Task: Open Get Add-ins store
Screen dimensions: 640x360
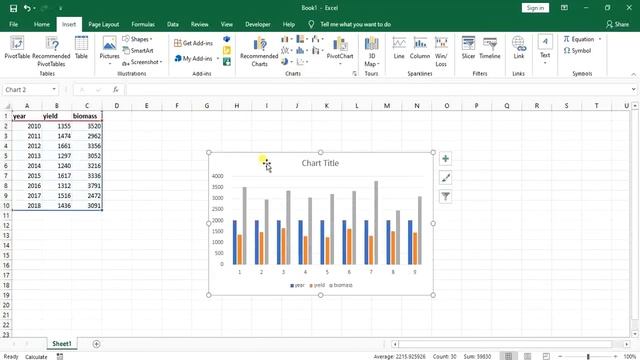Action: tap(193, 43)
